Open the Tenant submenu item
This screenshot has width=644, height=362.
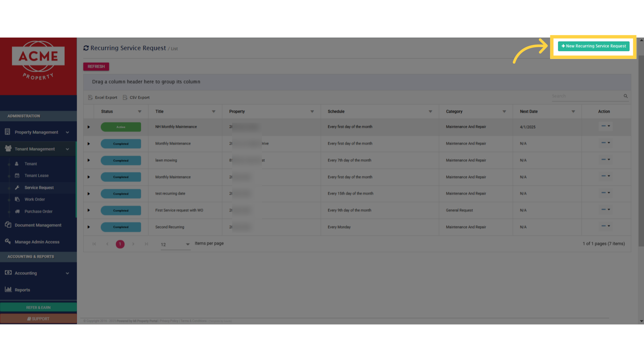31,164
